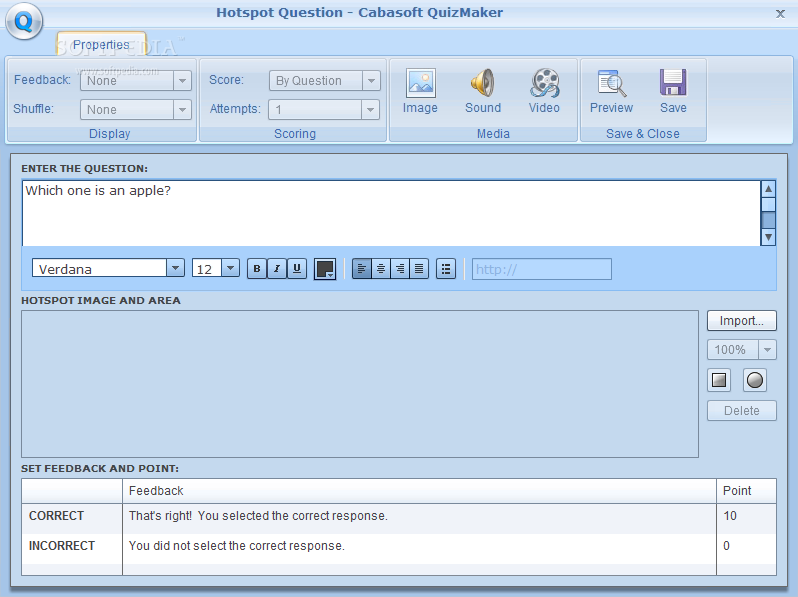798x597 pixels.
Task: Open the text color picker swatch
Action: coord(325,269)
